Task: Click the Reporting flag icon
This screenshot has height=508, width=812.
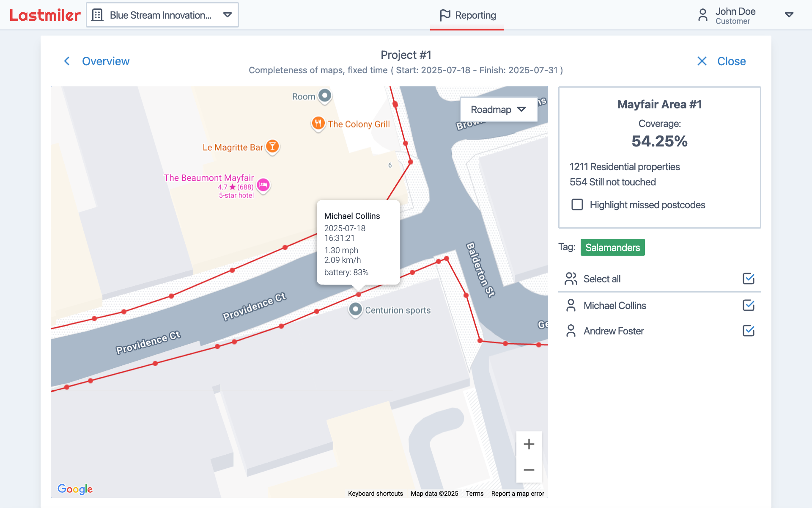Action: tap(445, 15)
